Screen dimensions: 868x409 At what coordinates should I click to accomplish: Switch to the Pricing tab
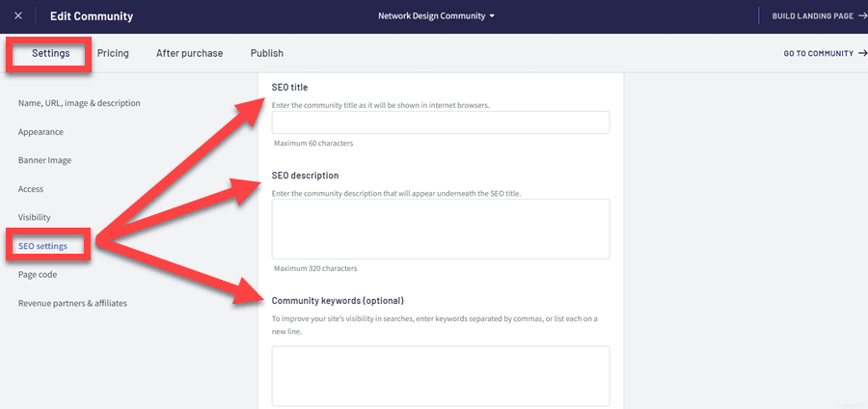(113, 53)
